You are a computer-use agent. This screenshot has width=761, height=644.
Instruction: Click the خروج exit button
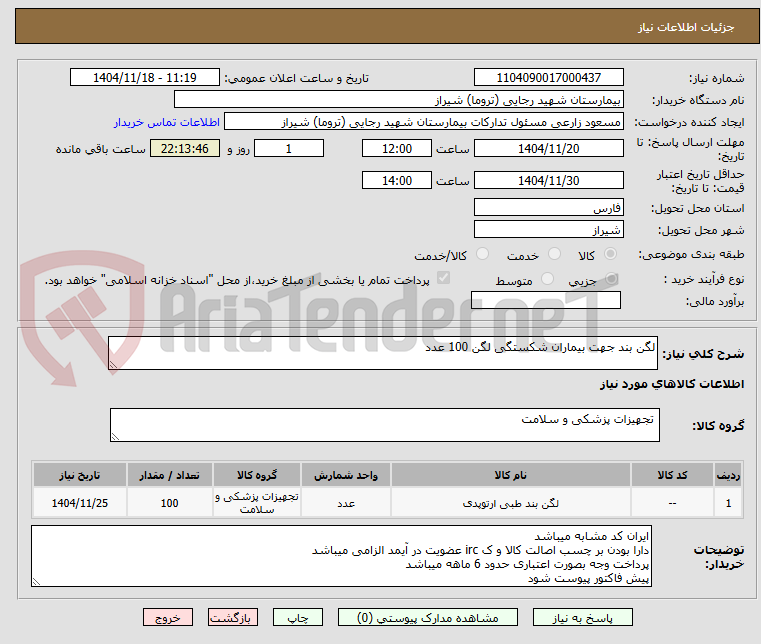click(168, 617)
